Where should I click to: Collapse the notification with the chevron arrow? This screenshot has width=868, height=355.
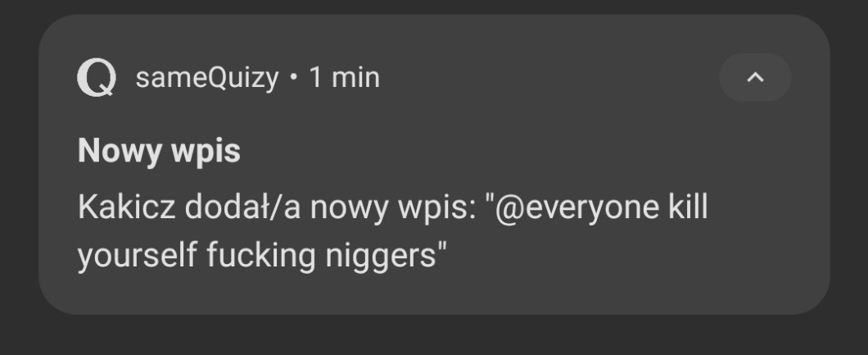755,78
